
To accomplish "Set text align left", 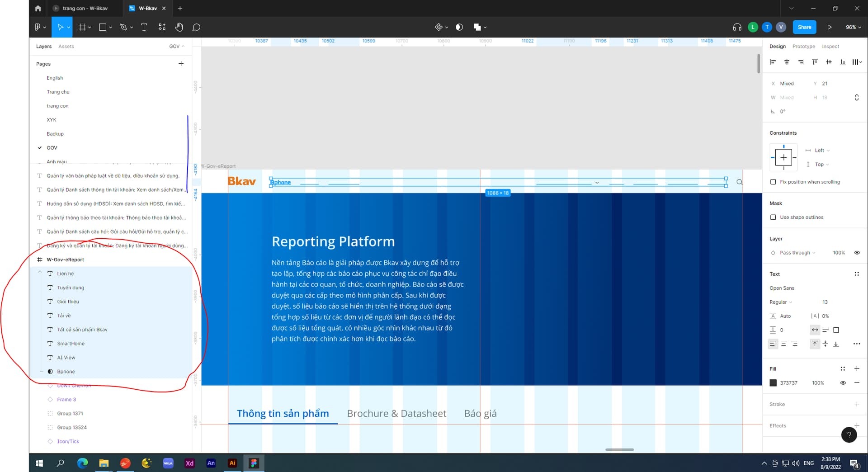I will coord(773,344).
